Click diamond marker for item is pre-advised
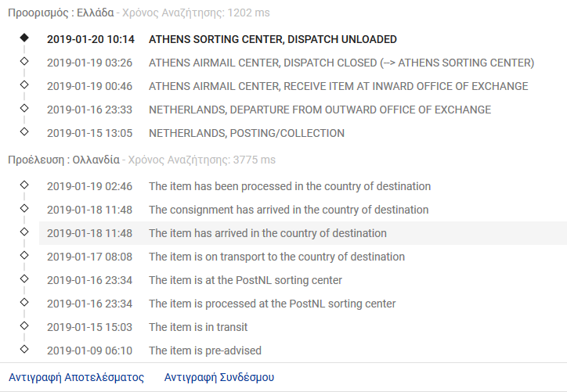This screenshot has width=567, height=392. pos(24,349)
